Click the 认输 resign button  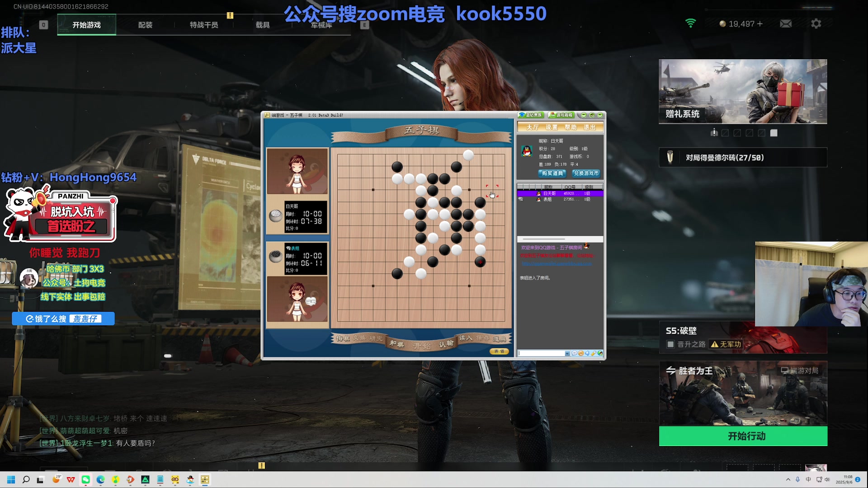click(x=446, y=344)
